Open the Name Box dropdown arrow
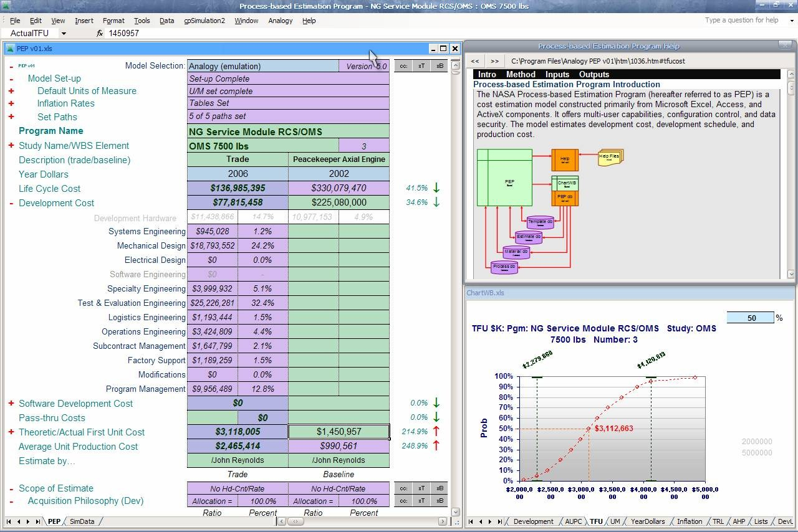The image size is (798, 532). pyautogui.click(x=64, y=34)
